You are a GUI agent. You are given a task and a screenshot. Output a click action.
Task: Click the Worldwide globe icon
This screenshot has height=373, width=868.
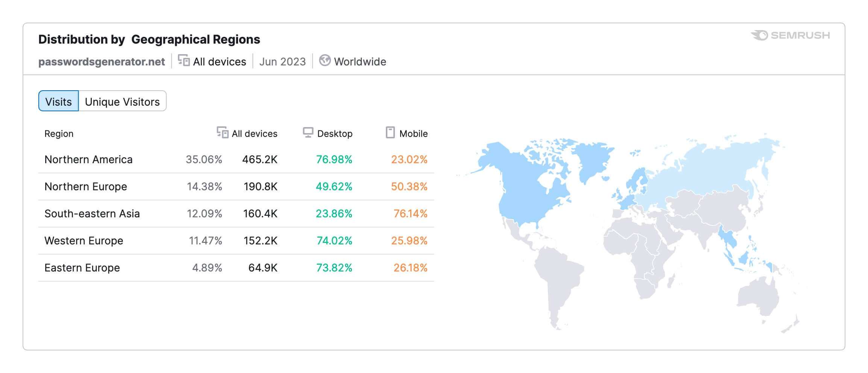pos(325,61)
